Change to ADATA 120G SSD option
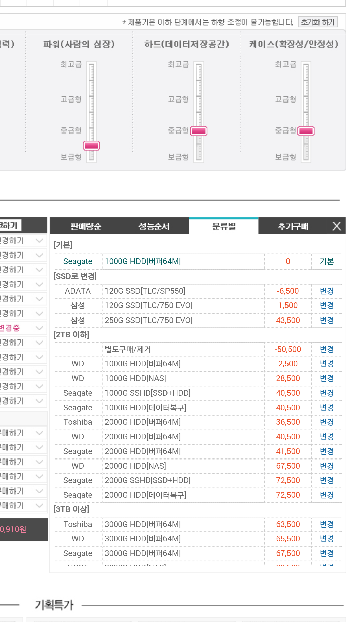Image resolution: width=364 pixels, height=622 pixels. 326,291
